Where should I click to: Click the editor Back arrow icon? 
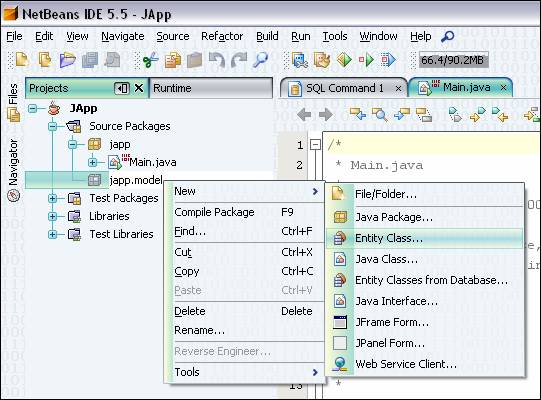[304, 114]
